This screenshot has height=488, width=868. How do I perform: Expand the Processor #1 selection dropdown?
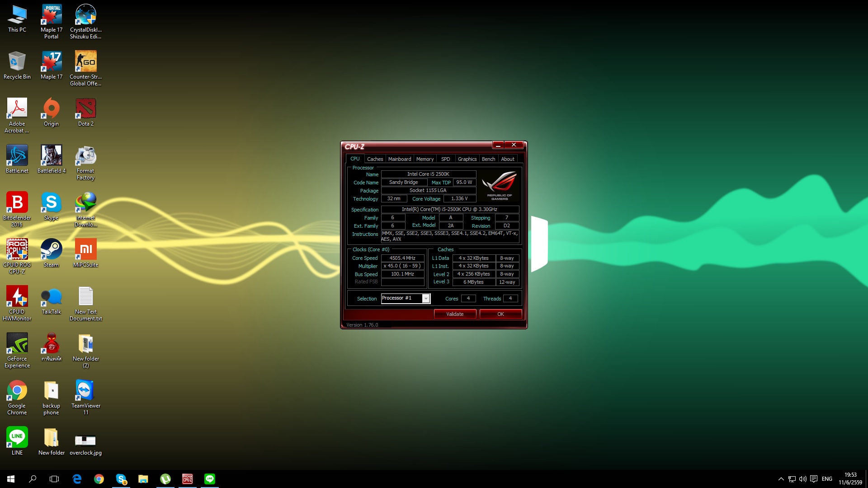[425, 299]
